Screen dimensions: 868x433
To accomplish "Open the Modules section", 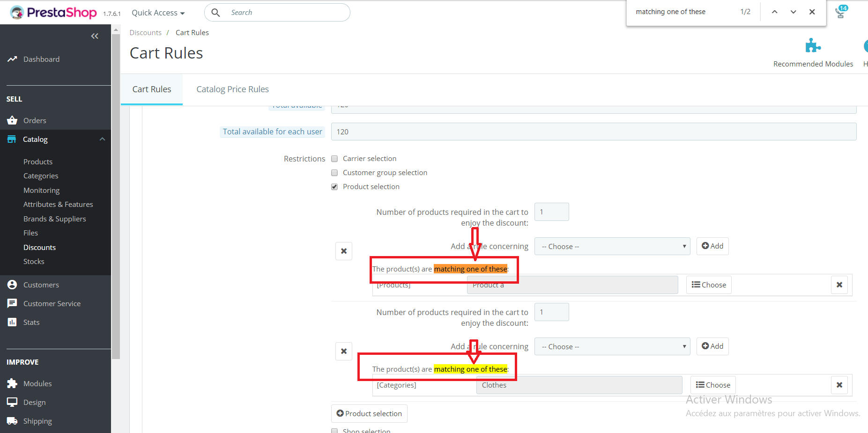I will (x=37, y=383).
